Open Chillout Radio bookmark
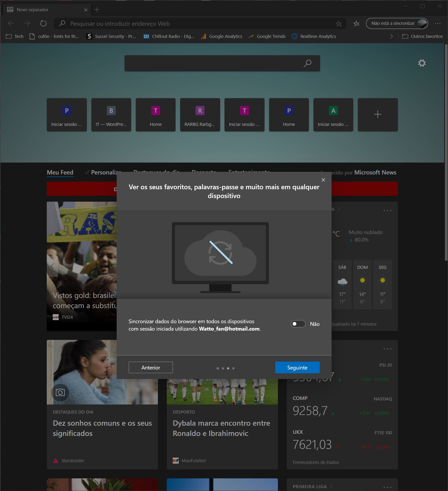This screenshot has height=491, width=448. 169,36
